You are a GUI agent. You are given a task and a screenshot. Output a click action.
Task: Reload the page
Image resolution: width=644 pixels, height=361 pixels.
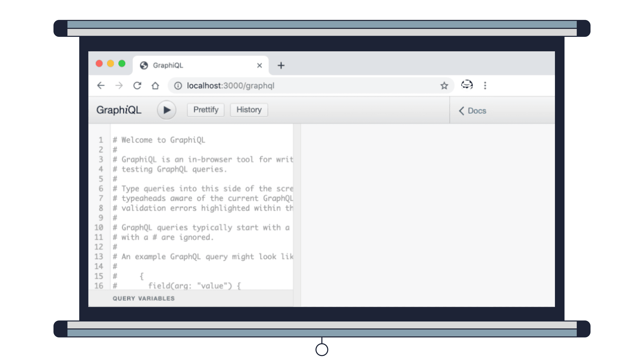point(137,85)
